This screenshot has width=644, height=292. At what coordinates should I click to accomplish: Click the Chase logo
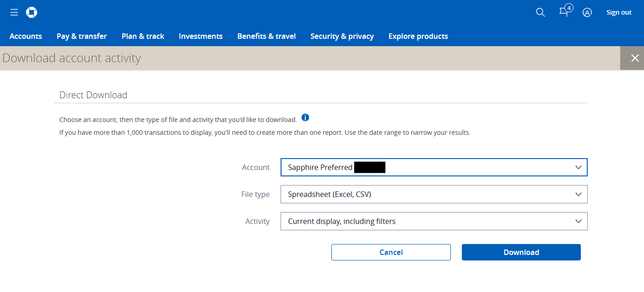coord(32,12)
